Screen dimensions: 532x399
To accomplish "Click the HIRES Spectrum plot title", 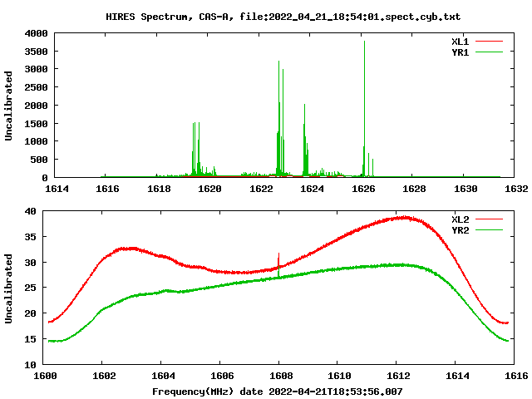I will (283, 17).
